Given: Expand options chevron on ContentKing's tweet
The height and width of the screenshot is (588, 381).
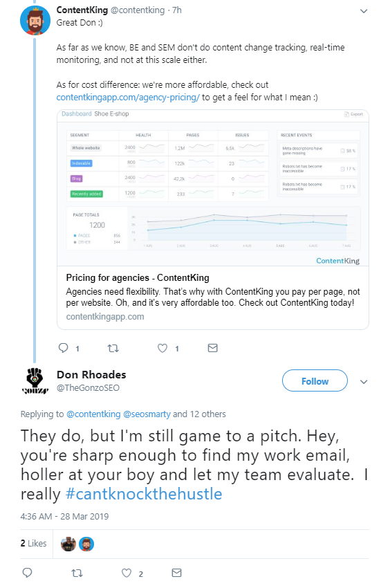Looking at the screenshot, I should click(x=364, y=11).
